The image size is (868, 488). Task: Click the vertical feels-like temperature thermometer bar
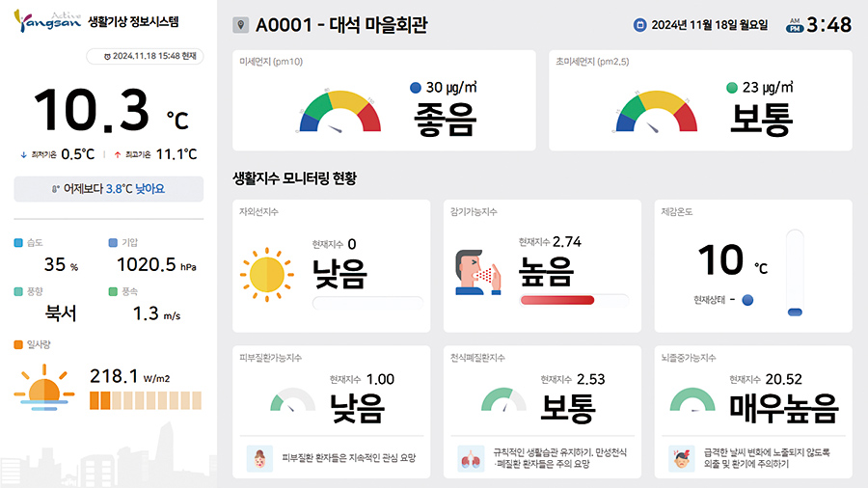click(795, 272)
